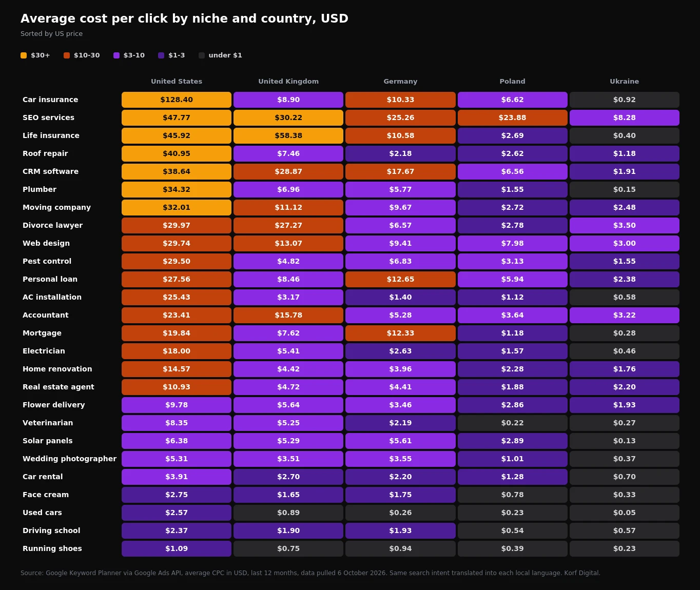This screenshot has width=700, height=590.
Task: Click the $2.72 Moving company Poland cell
Action: (513, 207)
